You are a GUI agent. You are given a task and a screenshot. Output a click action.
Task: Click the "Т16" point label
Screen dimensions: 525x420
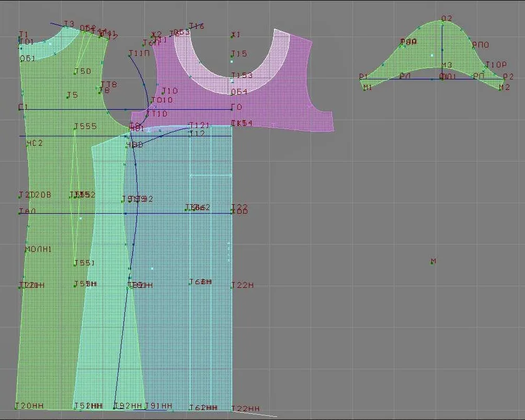click(x=197, y=26)
